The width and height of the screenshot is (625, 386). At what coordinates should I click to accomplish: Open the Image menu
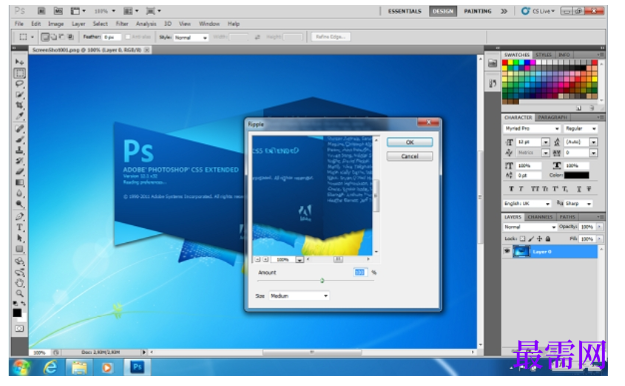[x=56, y=24]
